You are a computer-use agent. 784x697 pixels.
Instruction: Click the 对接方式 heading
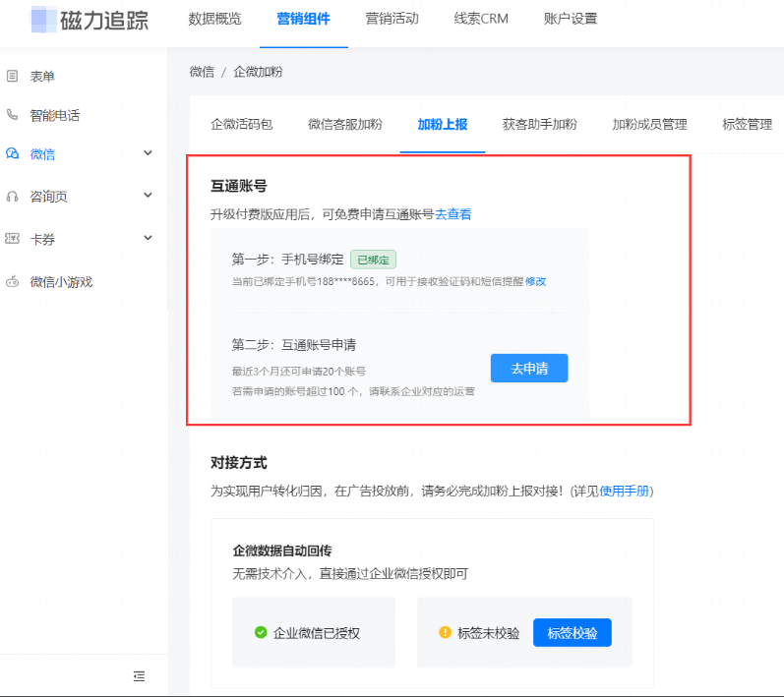coord(238,463)
